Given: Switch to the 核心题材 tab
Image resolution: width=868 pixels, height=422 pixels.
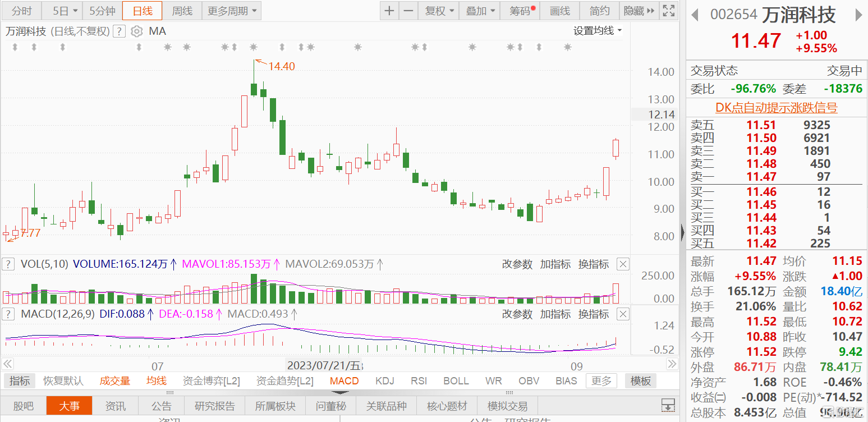Looking at the screenshot, I should pyautogui.click(x=447, y=406).
